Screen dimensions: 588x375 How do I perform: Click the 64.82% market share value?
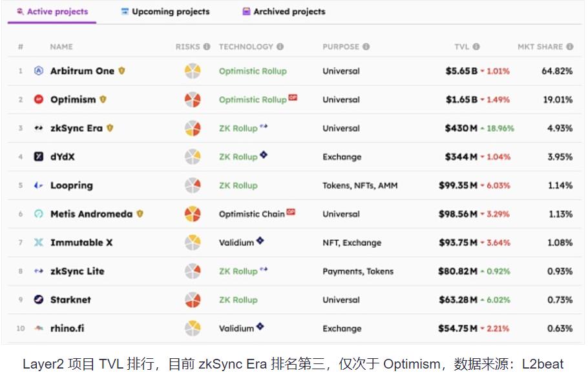[557, 71]
